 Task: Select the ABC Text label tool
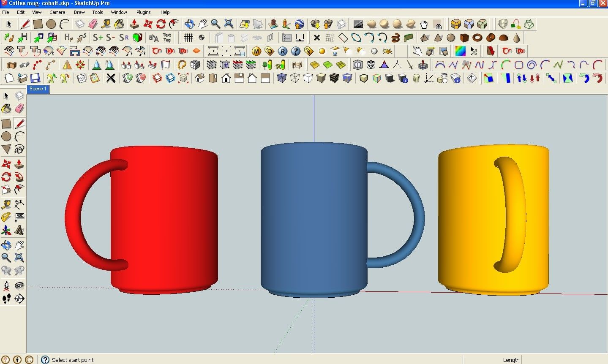[19, 217]
